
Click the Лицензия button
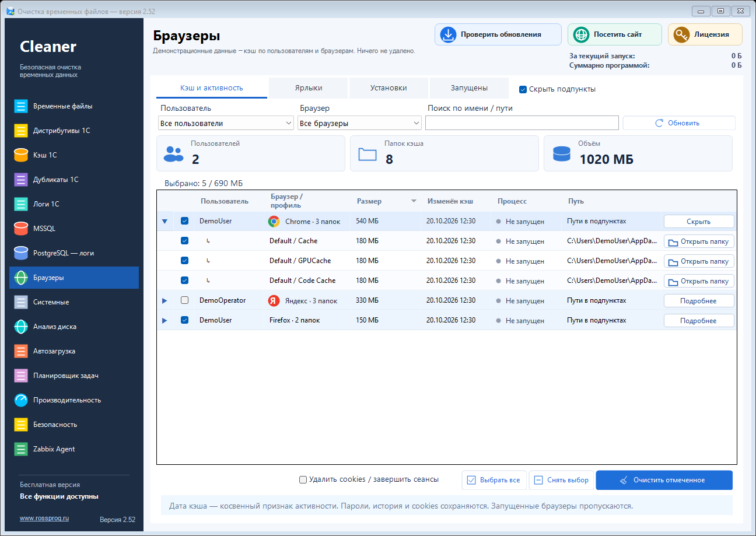[x=705, y=34]
